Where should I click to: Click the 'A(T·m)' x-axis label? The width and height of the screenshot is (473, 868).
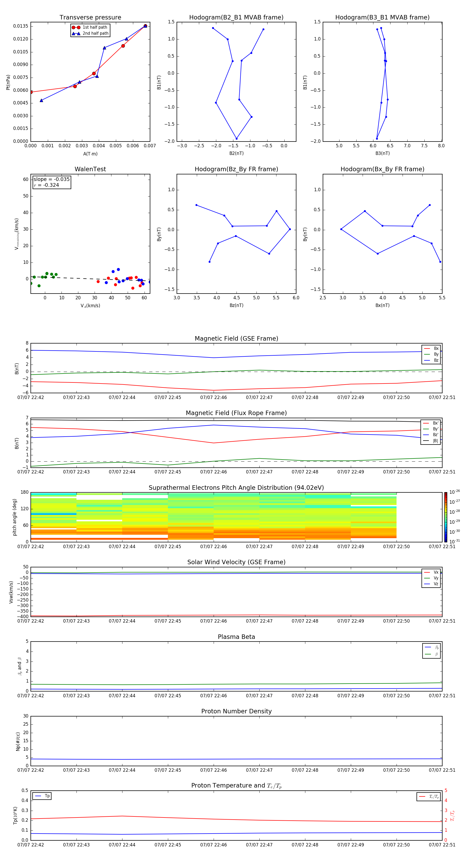[x=90, y=154]
